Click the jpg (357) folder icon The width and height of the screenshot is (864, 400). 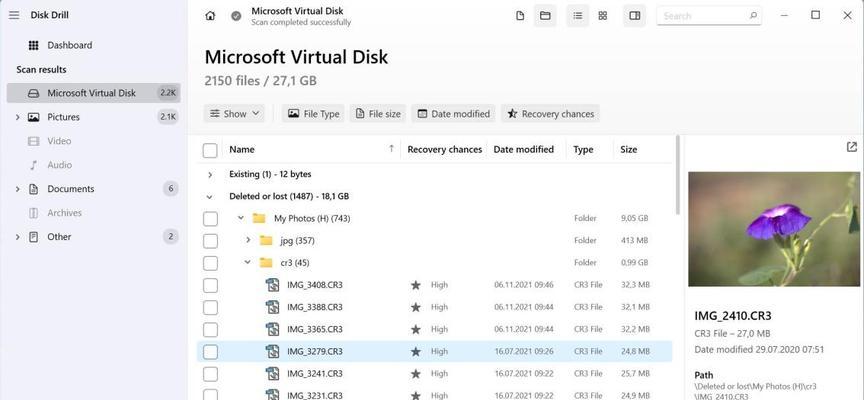pos(266,240)
